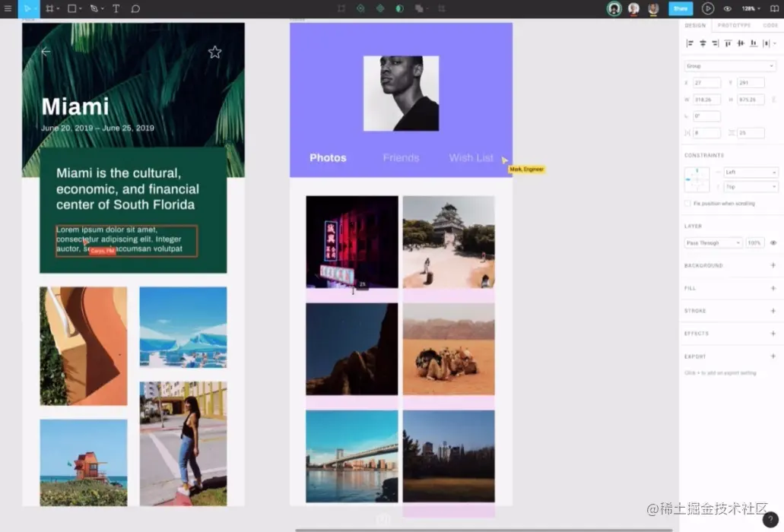
Task: Open vertical constraint Top dropdown
Action: 751,187
